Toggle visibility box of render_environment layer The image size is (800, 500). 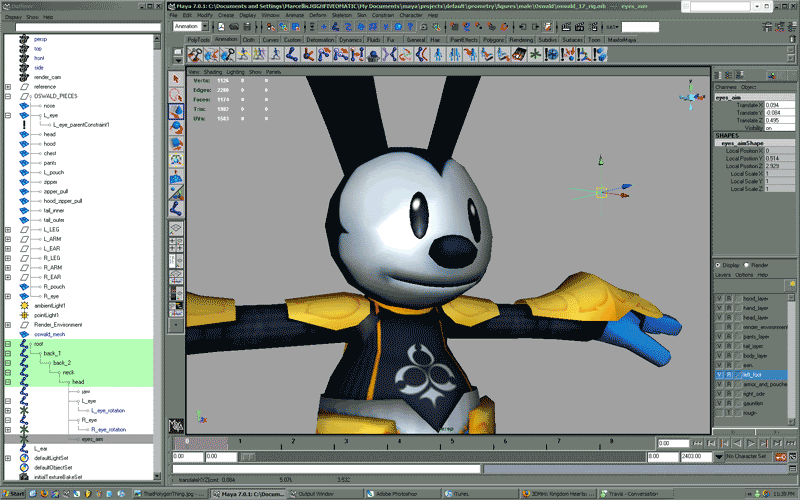(x=719, y=327)
